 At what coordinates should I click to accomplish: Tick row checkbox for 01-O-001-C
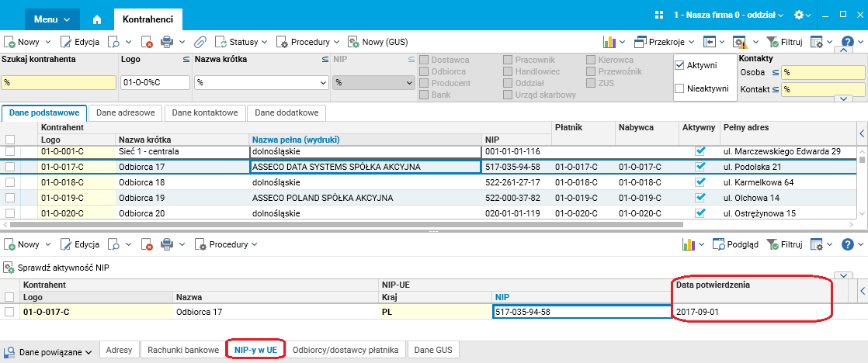9,151
